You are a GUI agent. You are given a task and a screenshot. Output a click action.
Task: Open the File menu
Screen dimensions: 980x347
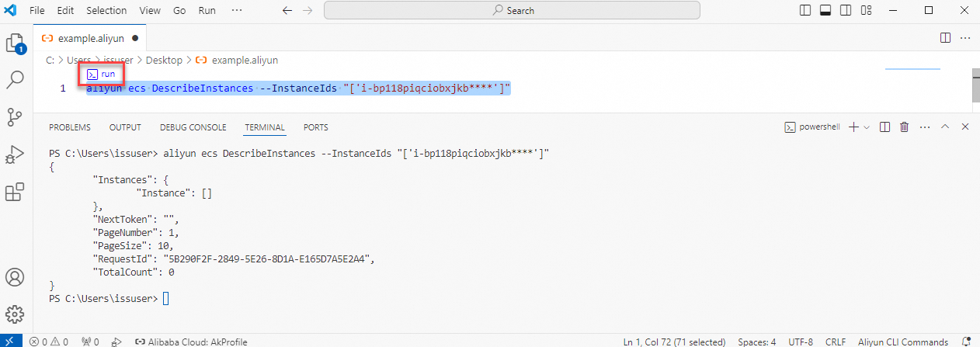click(36, 11)
